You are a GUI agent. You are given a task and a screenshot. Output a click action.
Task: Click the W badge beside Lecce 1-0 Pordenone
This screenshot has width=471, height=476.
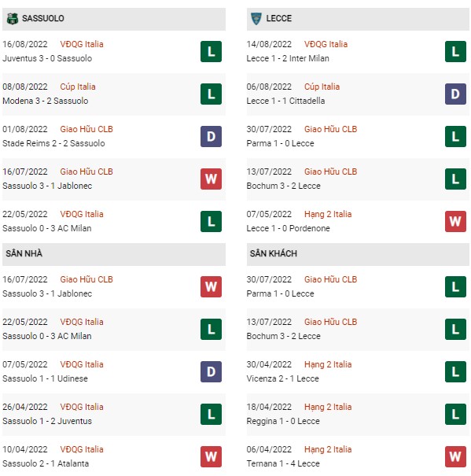455,221
